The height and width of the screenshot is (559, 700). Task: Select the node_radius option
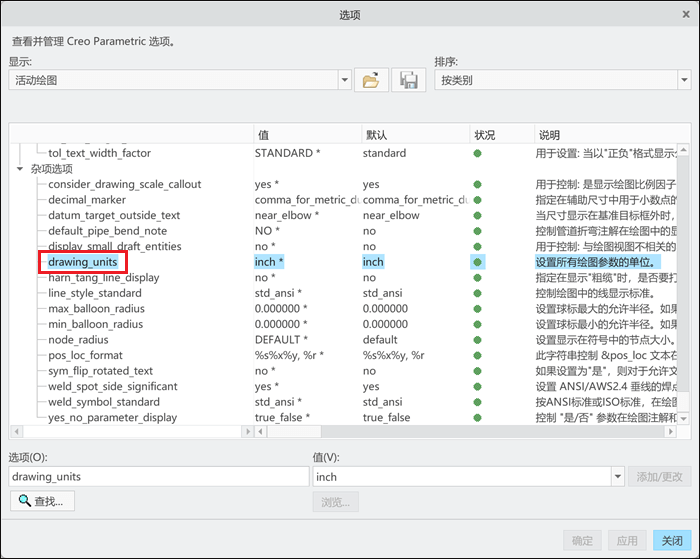78,340
